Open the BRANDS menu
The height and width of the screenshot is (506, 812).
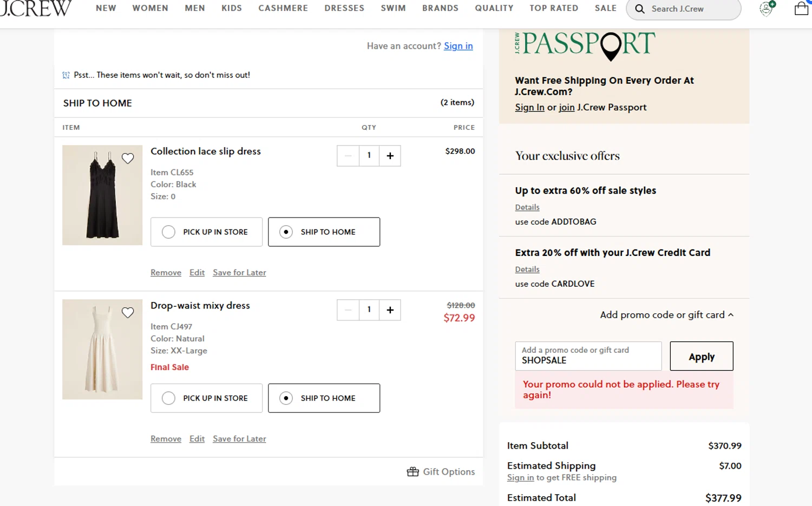pos(440,8)
